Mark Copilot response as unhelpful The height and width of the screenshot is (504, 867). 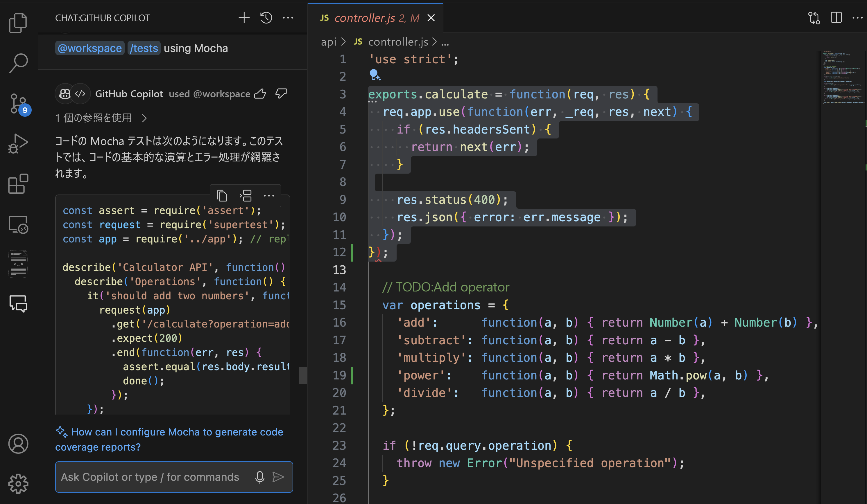(281, 94)
